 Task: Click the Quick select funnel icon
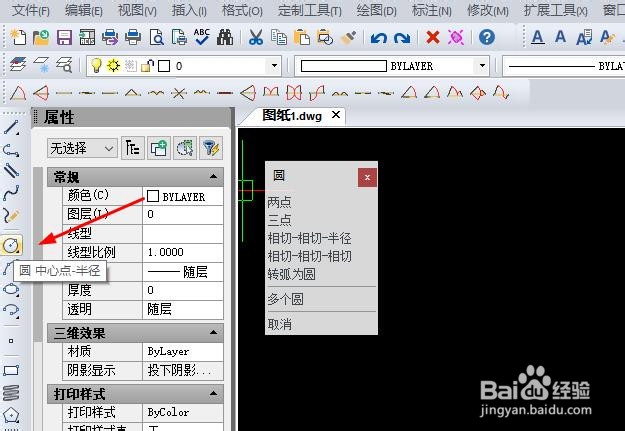211,148
